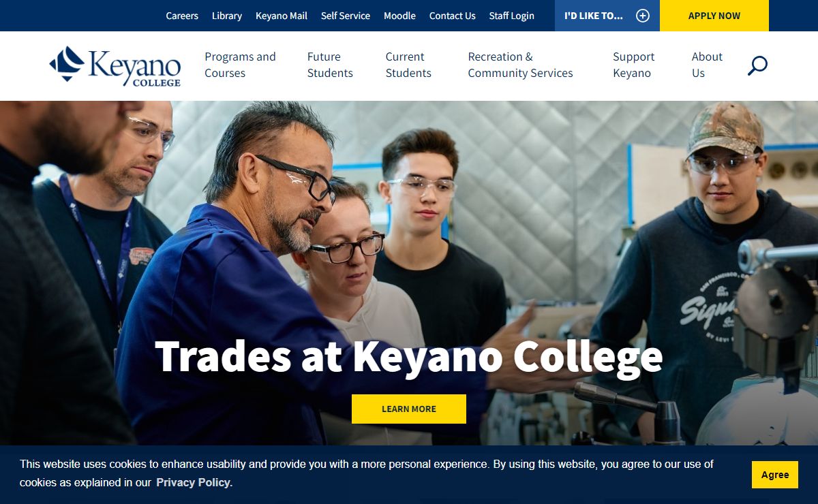
Task: Select Support Keyano in navigation
Action: pos(633,65)
